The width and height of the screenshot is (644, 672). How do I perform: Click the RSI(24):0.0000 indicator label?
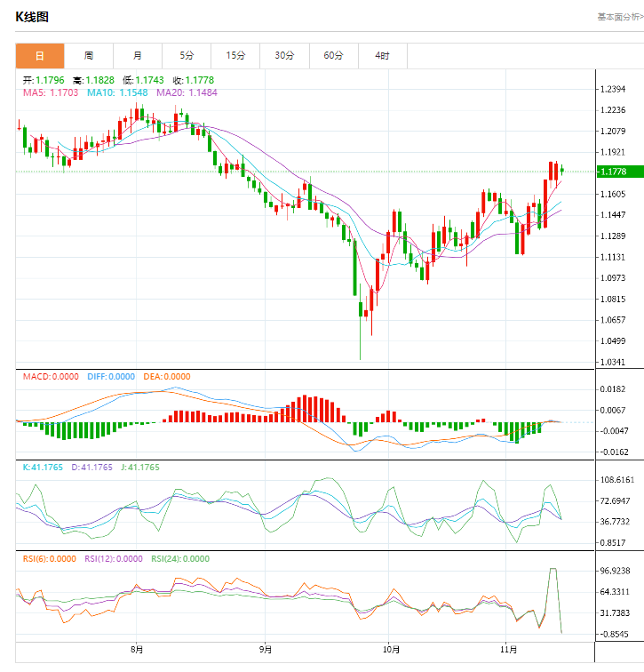click(180, 559)
